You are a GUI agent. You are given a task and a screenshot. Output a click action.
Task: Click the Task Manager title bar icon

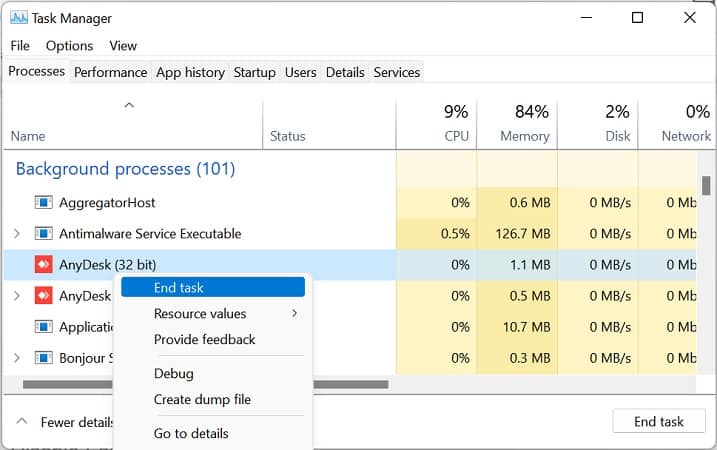coord(19,18)
